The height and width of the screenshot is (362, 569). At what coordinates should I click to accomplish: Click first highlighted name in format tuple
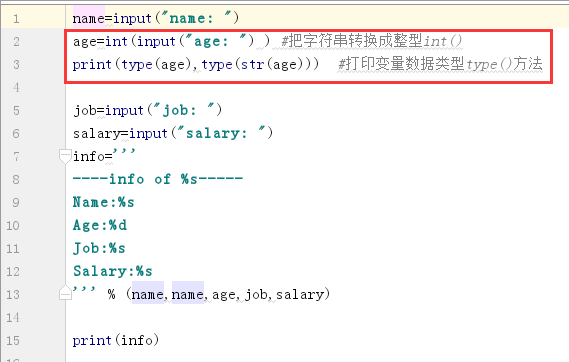click(148, 294)
